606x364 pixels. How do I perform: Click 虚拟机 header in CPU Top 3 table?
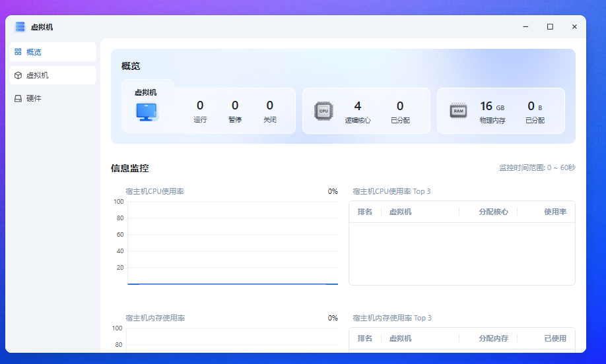tap(400, 212)
